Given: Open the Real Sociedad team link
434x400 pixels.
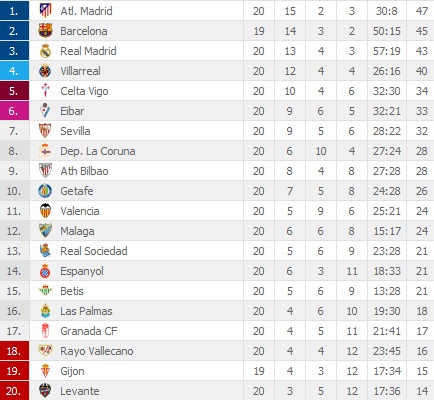Looking at the screenshot, I should (94, 251).
